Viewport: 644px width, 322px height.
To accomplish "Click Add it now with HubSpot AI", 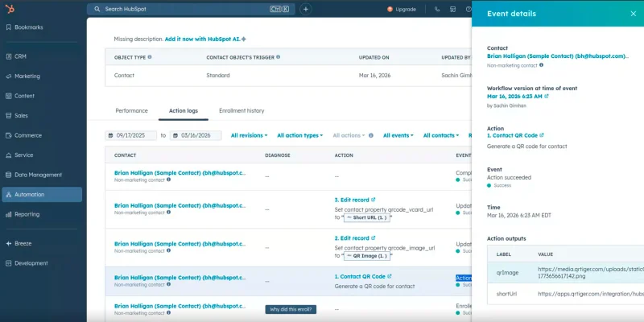I will tap(205, 39).
